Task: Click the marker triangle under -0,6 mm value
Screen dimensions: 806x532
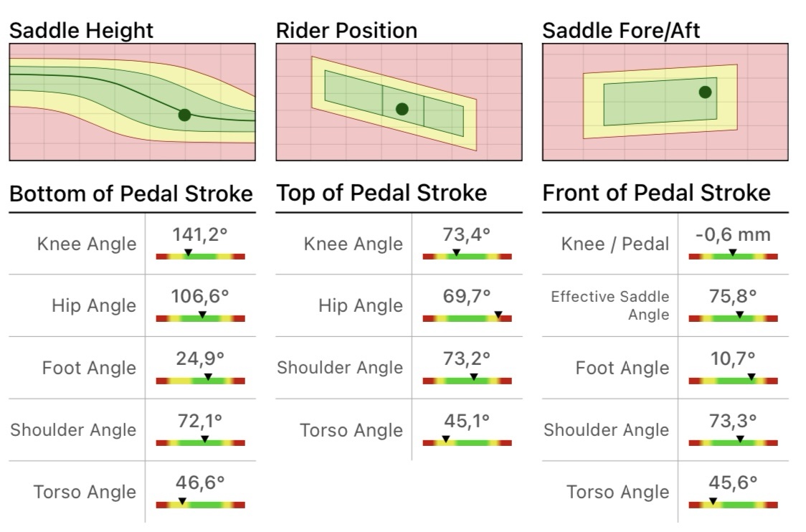Action: pos(732,252)
